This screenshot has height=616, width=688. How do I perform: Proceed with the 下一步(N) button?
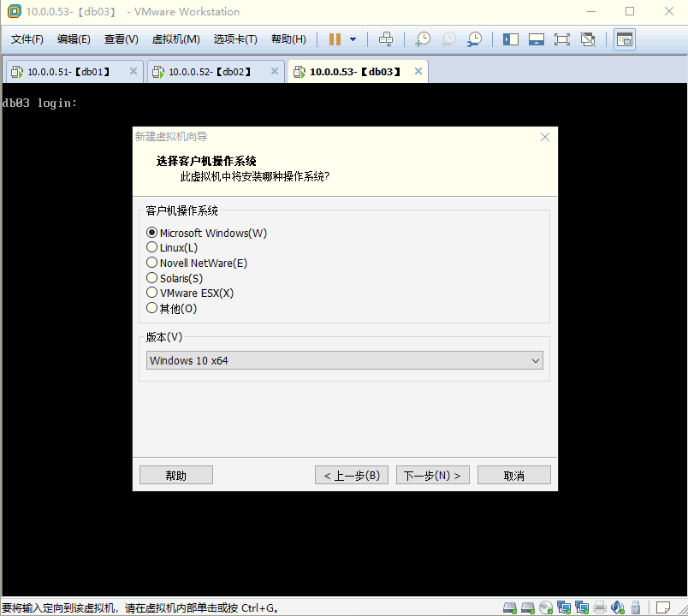click(433, 475)
